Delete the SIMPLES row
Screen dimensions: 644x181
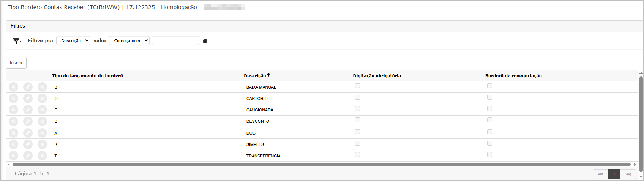42,144
